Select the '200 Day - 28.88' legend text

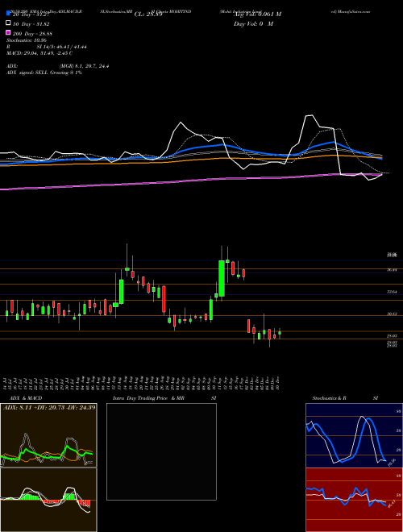click(32, 34)
